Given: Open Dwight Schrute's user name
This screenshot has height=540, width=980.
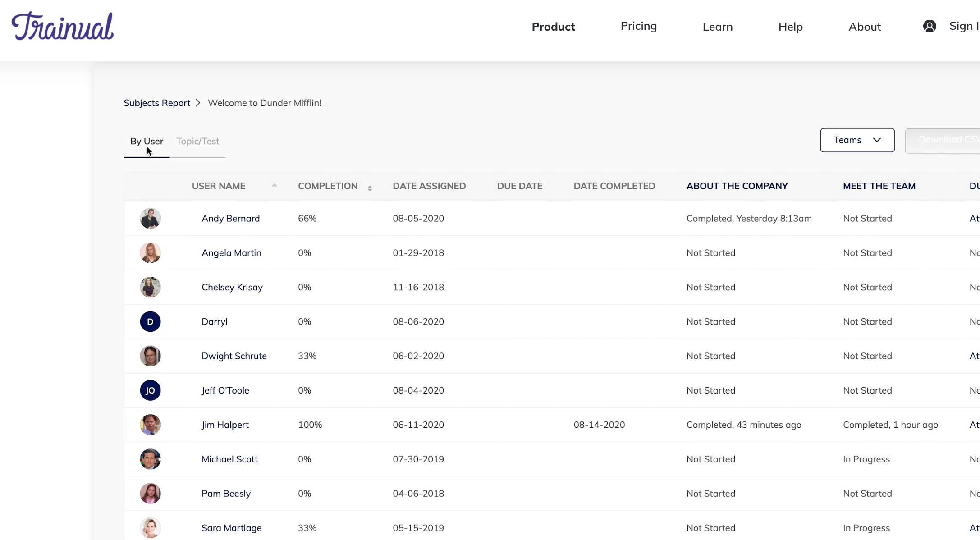Looking at the screenshot, I should point(234,356).
